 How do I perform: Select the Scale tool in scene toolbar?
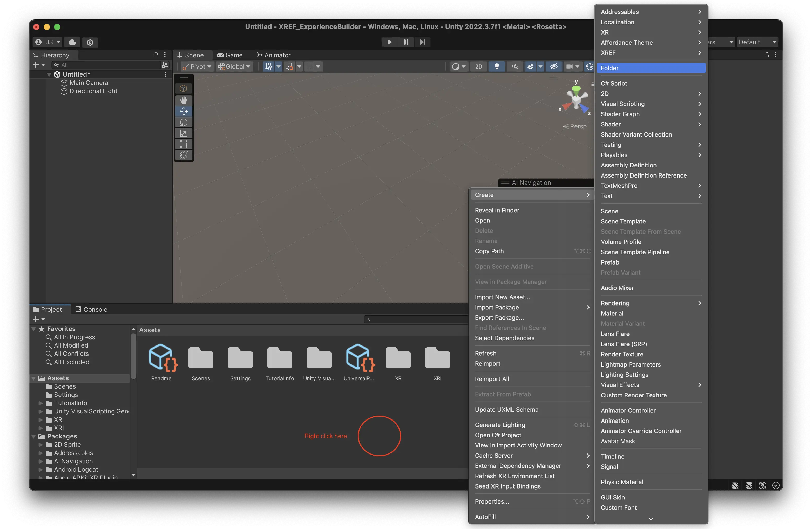[184, 133]
